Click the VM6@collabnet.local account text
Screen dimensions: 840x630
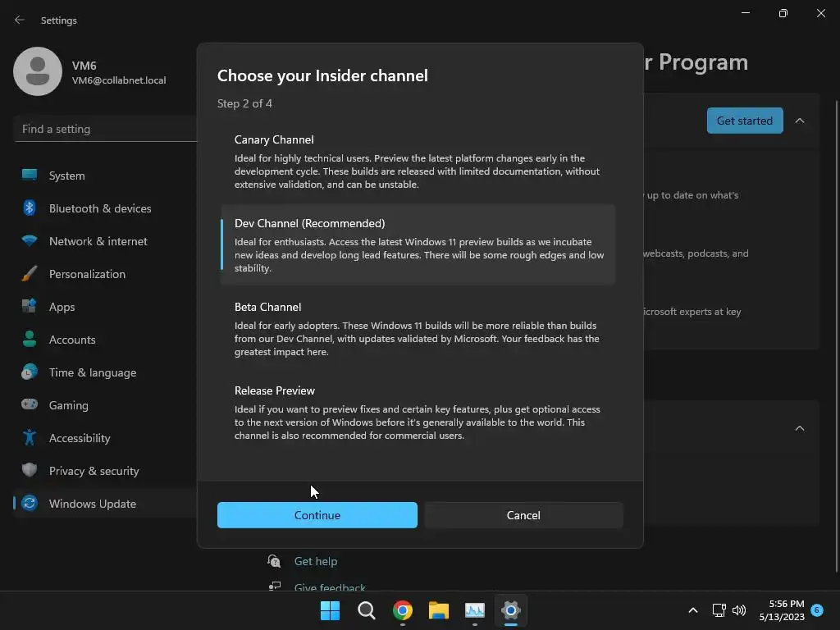click(119, 80)
